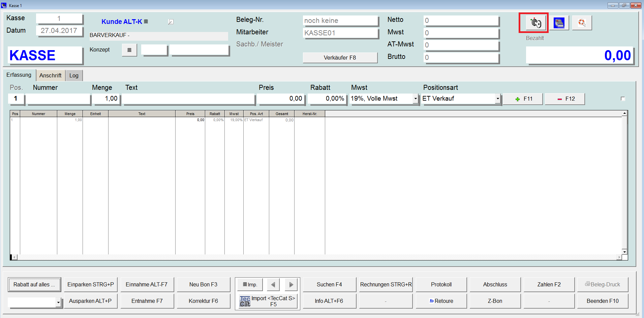Screen dimensions: 644x318
Task: Click the Gesamt column header
Action: (x=282, y=114)
